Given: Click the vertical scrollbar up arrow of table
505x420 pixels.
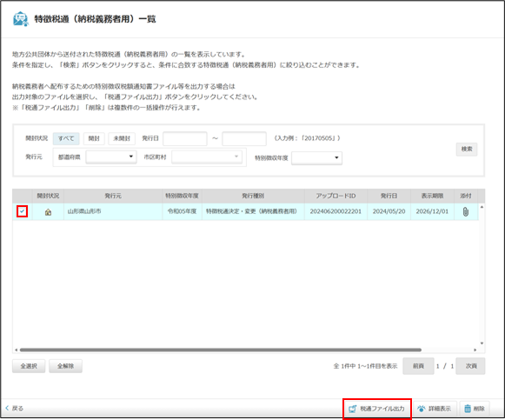Looking at the screenshot, I should pyautogui.click(x=482, y=207).
